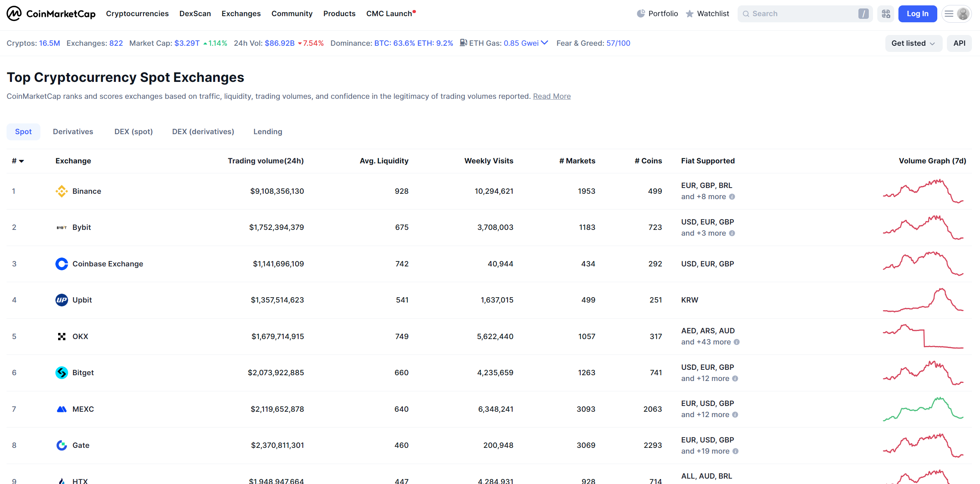Click info icon beside OKX +43 more
The height and width of the screenshot is (484, 980).
tap(736, 342)
